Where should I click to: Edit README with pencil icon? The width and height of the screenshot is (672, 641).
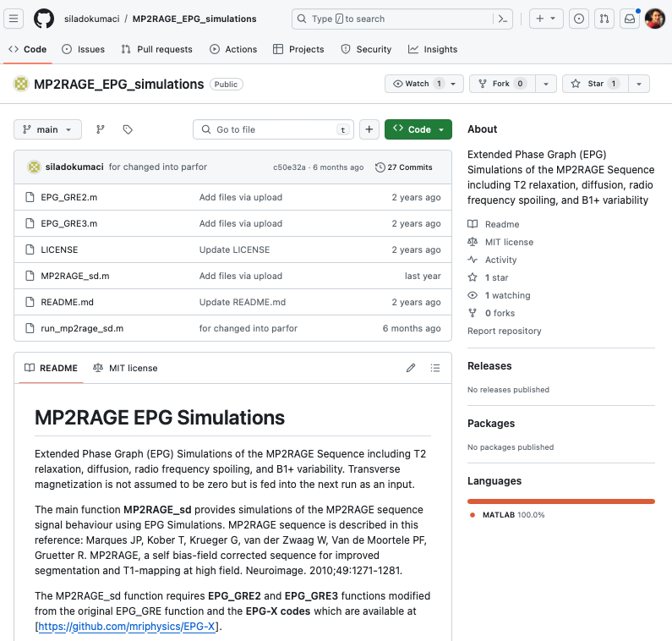tap(411, 368)
